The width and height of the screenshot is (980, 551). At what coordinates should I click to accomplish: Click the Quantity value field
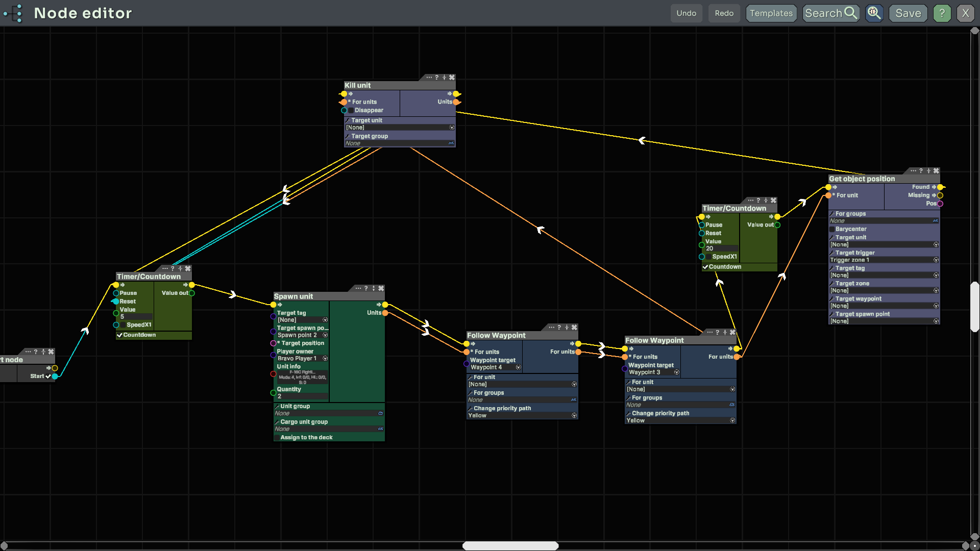pyautogui.click(x=302, y=396)
